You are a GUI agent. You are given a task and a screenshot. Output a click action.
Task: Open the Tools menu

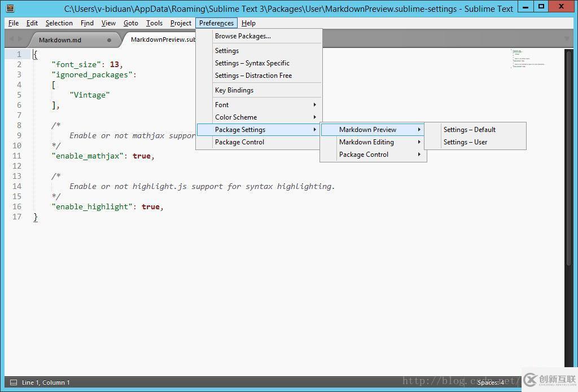(x=154, y=23)
